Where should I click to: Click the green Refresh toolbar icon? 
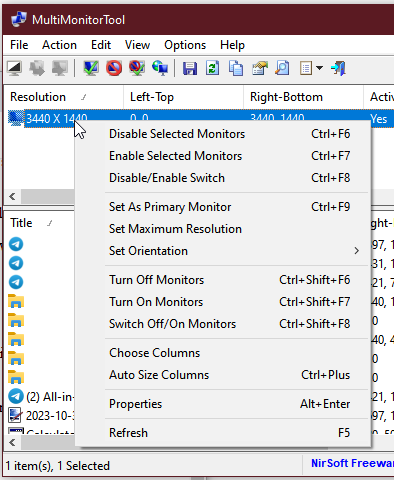(213, 68)
